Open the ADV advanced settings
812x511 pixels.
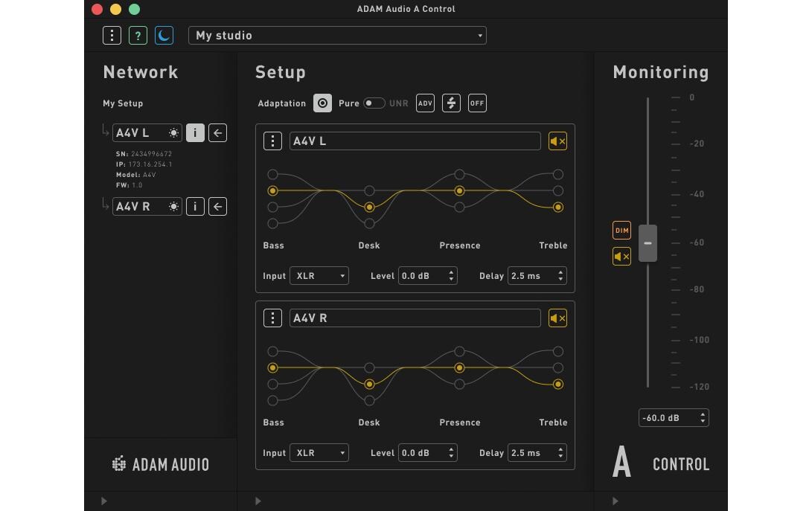click(x=425, y=103)
